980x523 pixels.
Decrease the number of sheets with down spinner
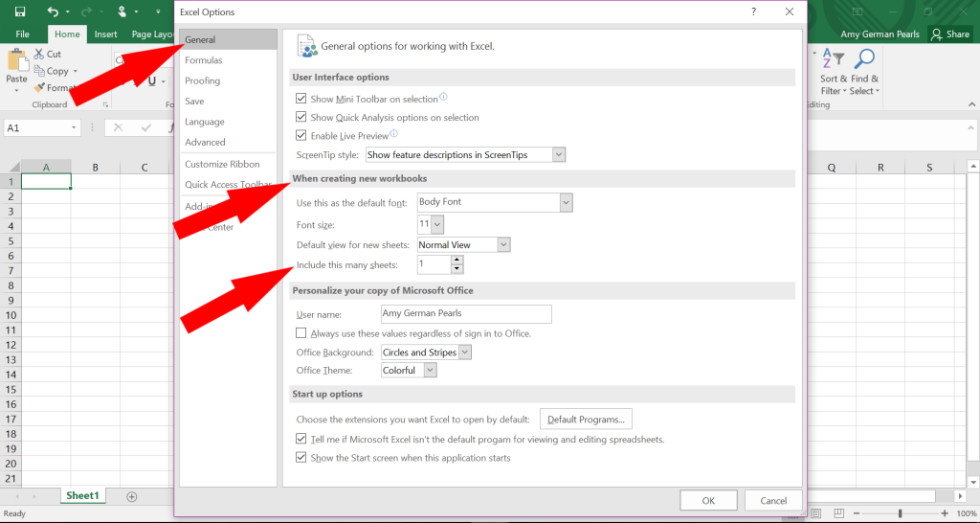tap(457, 268)
